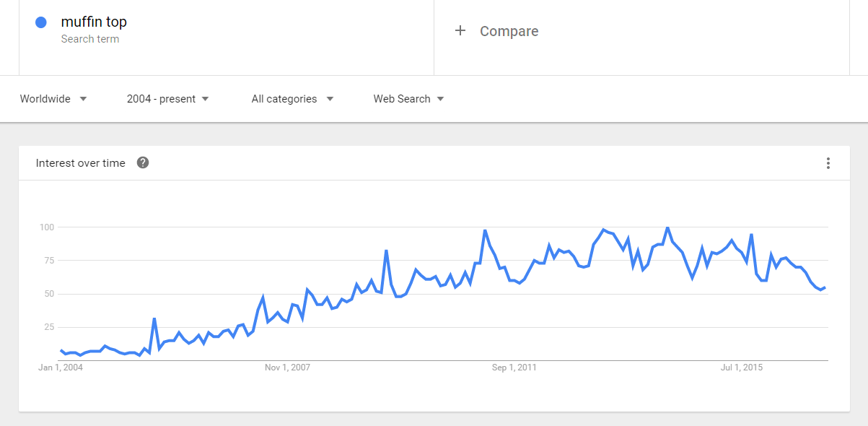Click the arrow next to 2004 - present

[x=205, y=99]
